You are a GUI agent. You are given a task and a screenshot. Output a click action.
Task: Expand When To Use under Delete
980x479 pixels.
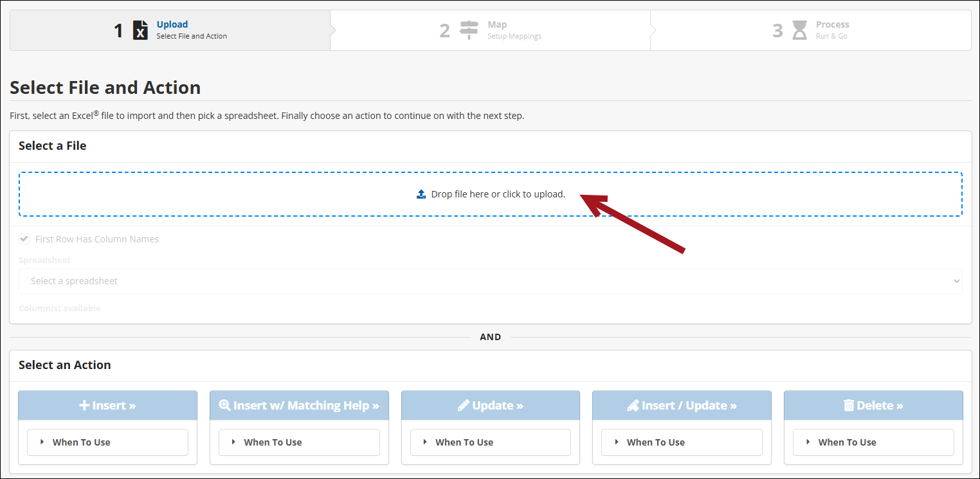pyautogui.click(x=873, y=442)
